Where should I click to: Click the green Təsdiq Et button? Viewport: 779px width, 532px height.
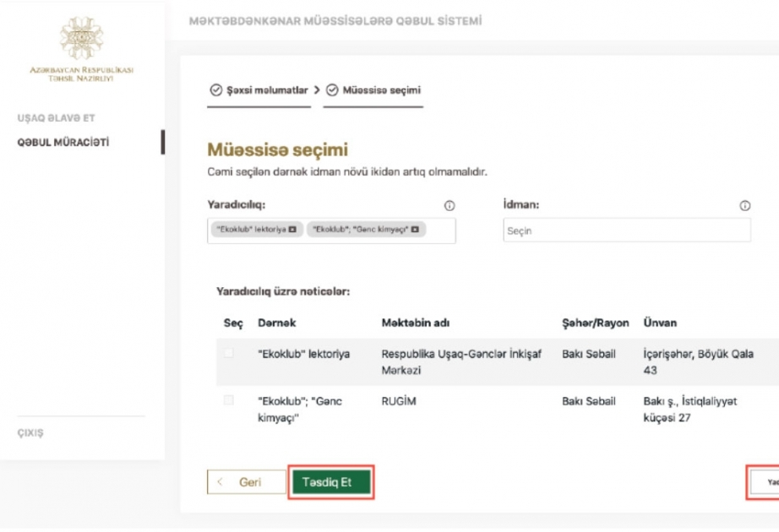(331, 482)
